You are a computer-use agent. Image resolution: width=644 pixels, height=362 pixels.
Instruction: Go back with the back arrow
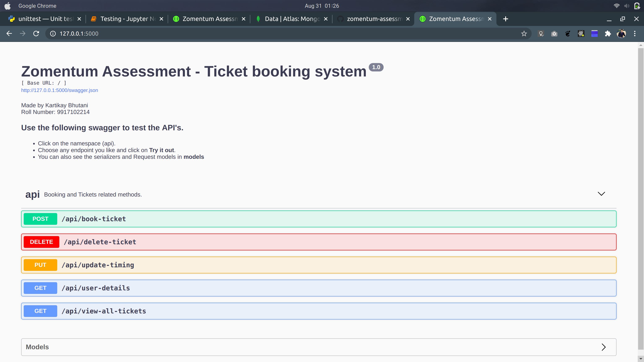(9, 34)
